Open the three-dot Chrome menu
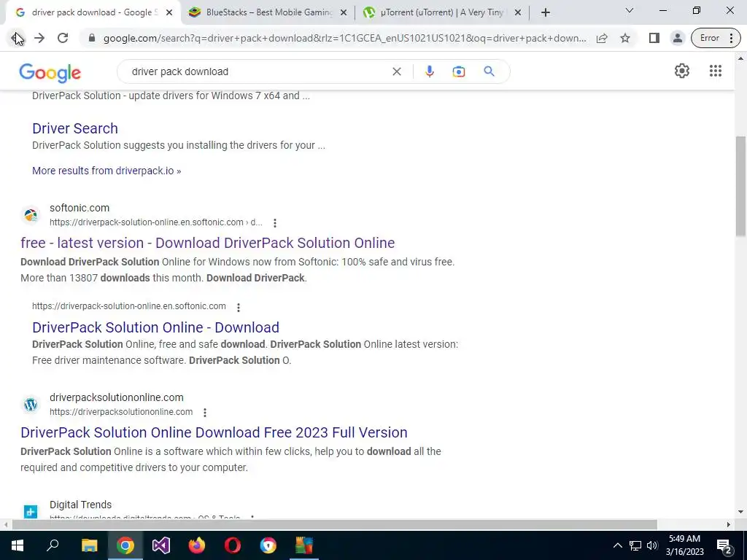 731,38
